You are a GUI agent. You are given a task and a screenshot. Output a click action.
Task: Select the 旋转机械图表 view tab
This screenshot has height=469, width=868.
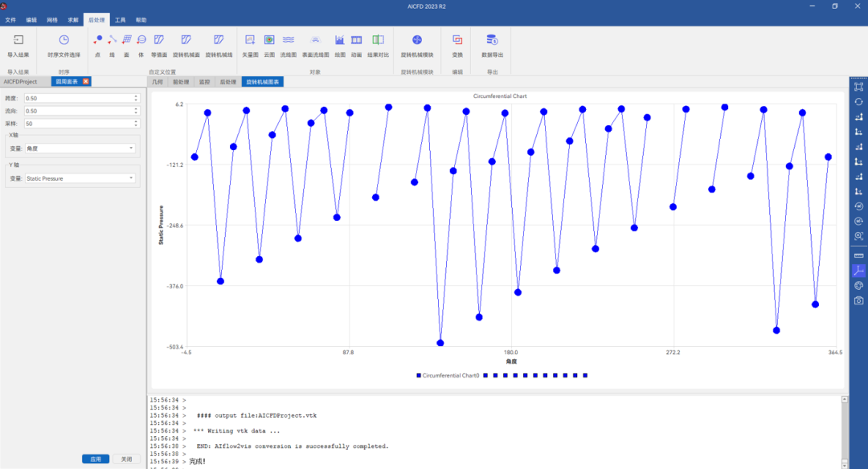tap(263, 82)
